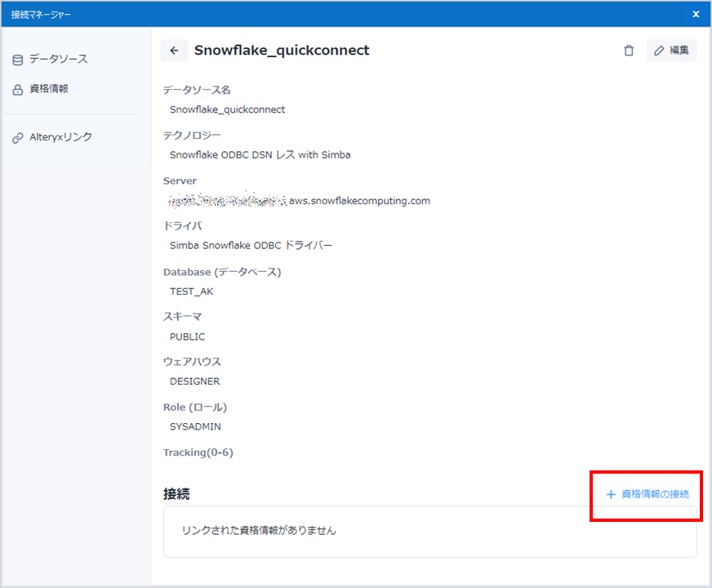This screenshot has height=588, width=712.
Task: Click the 接続 section heading
Action: 176,494
